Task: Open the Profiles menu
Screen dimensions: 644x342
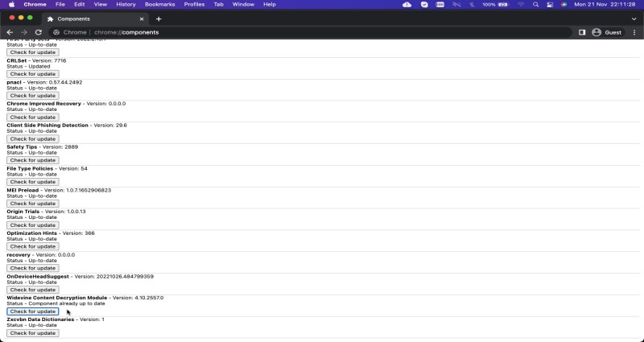Action: coord(194,5)
